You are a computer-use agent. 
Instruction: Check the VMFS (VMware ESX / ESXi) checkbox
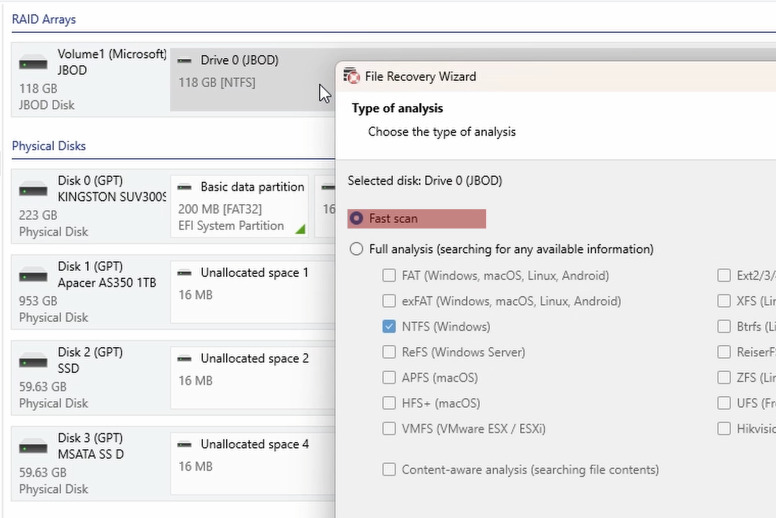tap(389, 428)
